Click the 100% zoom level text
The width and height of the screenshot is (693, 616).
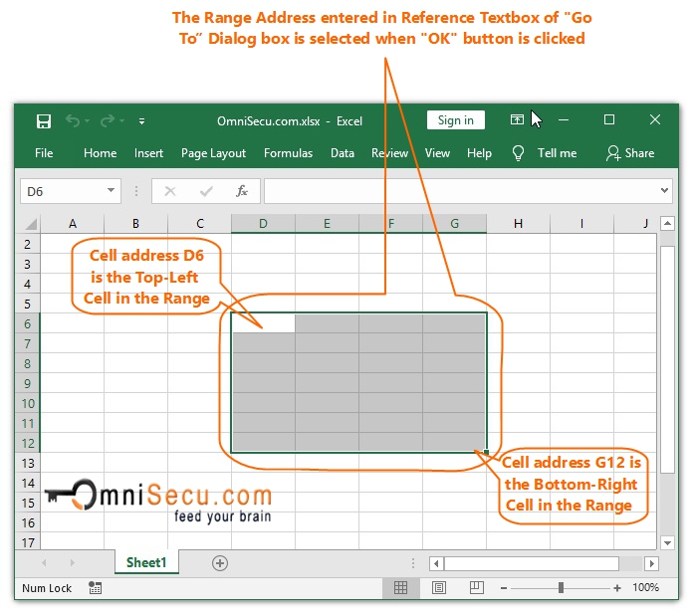point(646,587)
